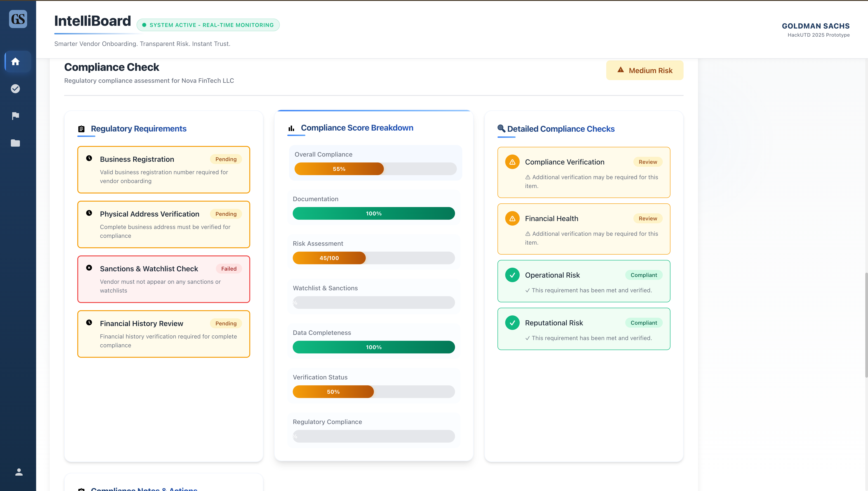
Task: Click the Review badge on Financial Health
Action: [647, 219]
